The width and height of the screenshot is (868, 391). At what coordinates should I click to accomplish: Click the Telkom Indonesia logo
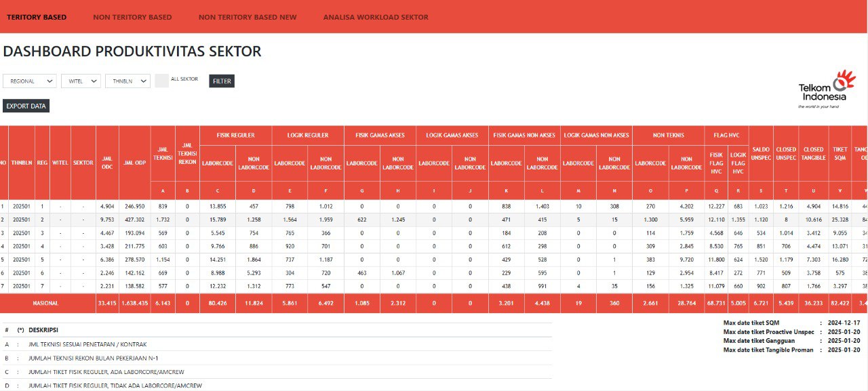[823, 89]
